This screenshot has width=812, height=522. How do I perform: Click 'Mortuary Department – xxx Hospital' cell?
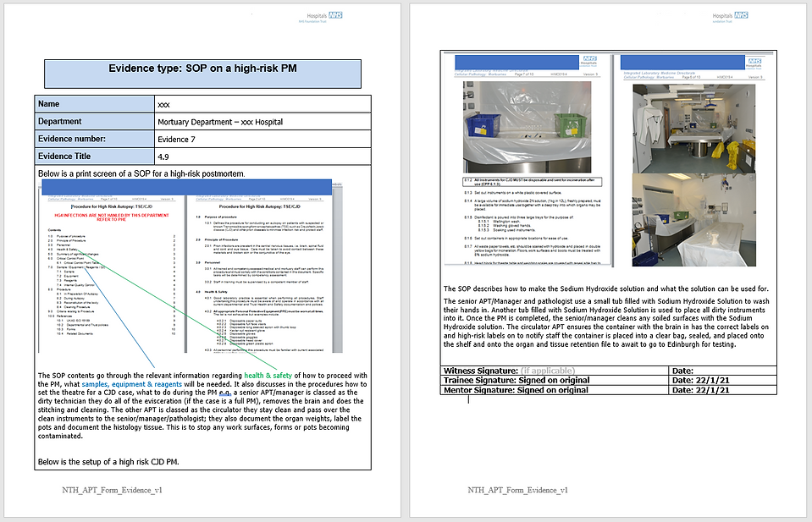coord(262,122)
